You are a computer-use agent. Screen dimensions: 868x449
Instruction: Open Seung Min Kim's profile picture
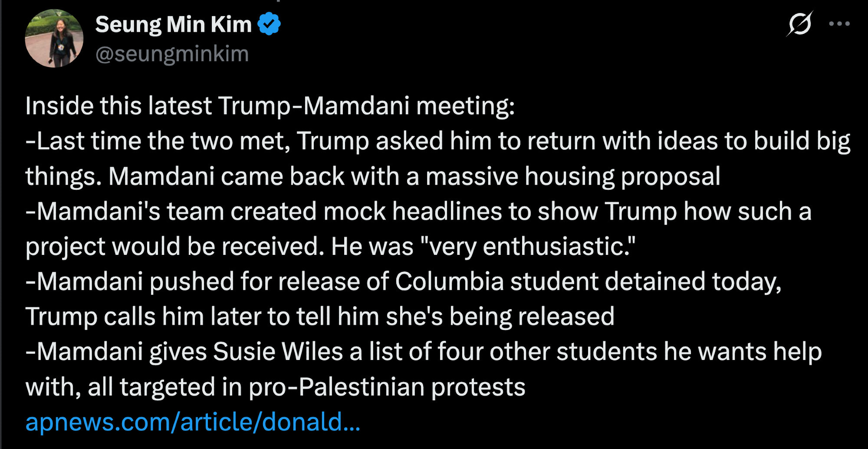(x=54, y=38)
